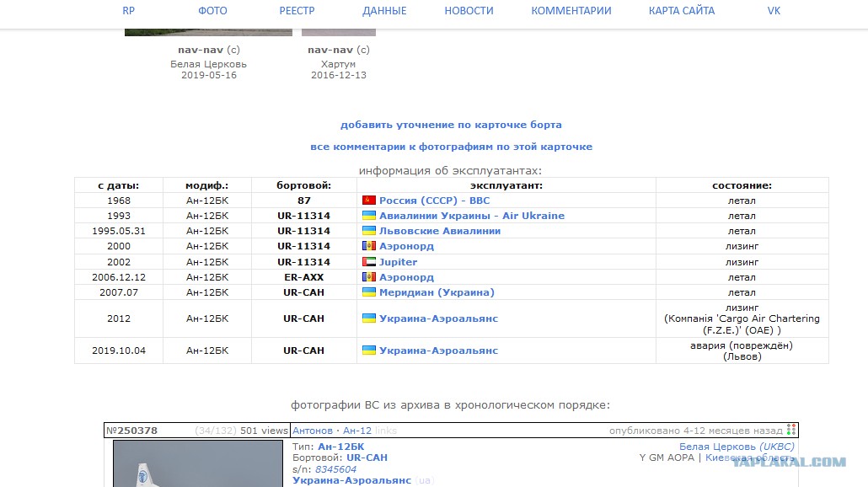Open the НОВОСТИ menu item
This screenshot has width=868, height=487.
(469, 10)
